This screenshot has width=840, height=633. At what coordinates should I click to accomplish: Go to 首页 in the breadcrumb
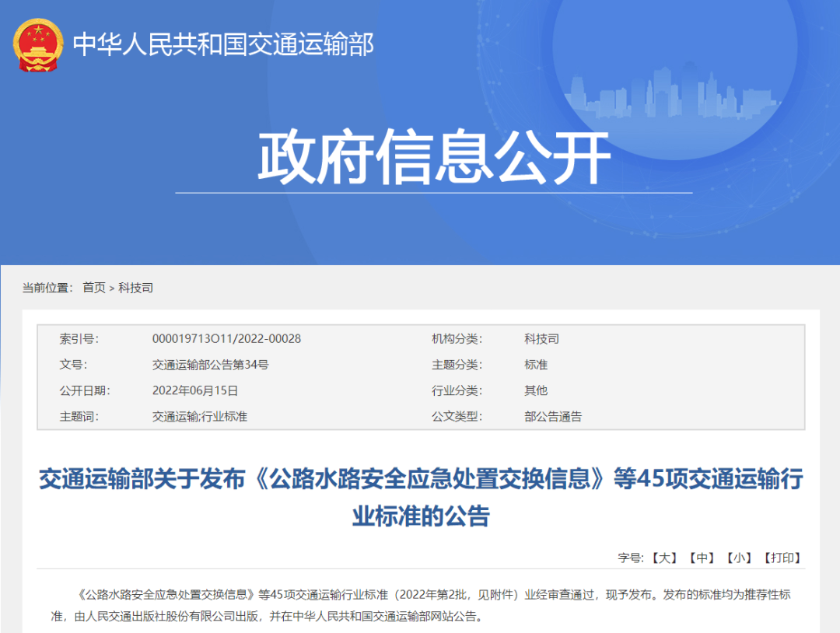pyautogui.click(x=94, y=288)
